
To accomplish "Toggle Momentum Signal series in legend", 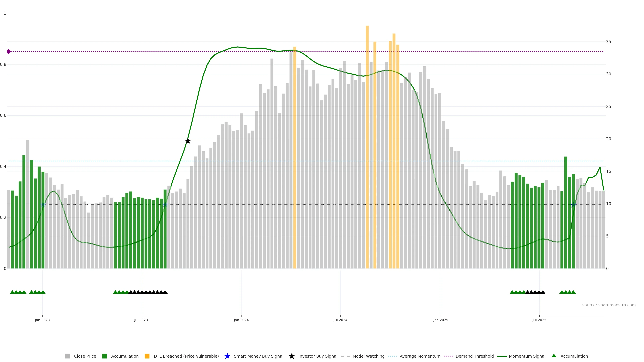I will tap(527, 356).
